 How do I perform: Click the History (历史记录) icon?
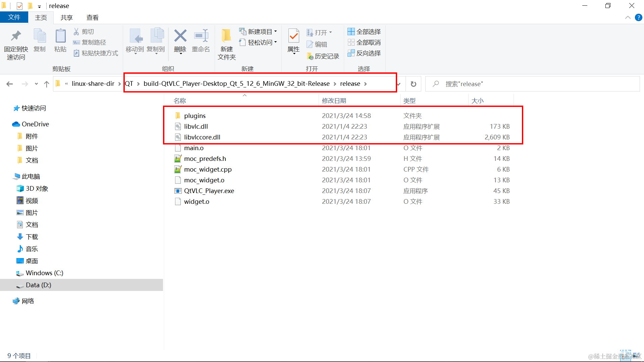pos(310,56)
